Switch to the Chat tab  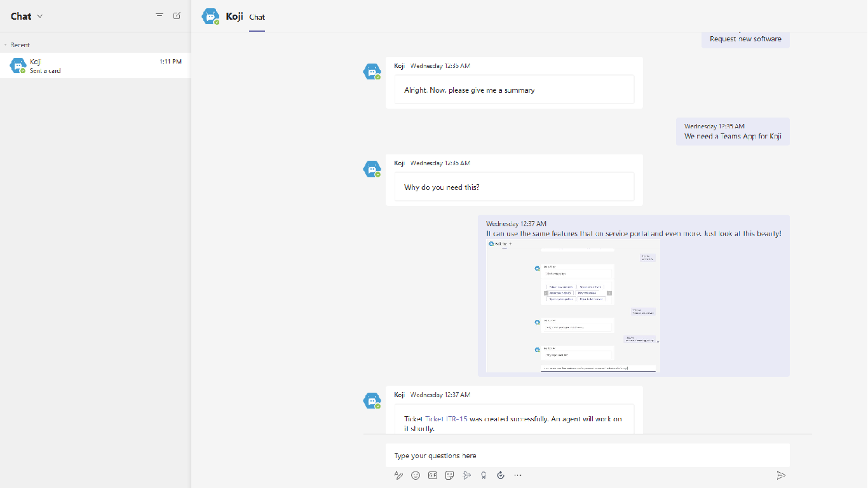[257, 17]
